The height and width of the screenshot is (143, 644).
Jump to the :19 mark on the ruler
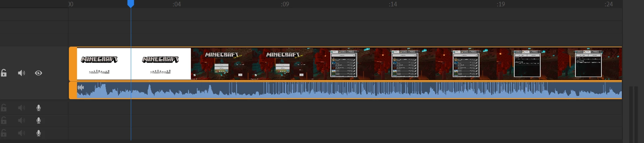point(501,4)
